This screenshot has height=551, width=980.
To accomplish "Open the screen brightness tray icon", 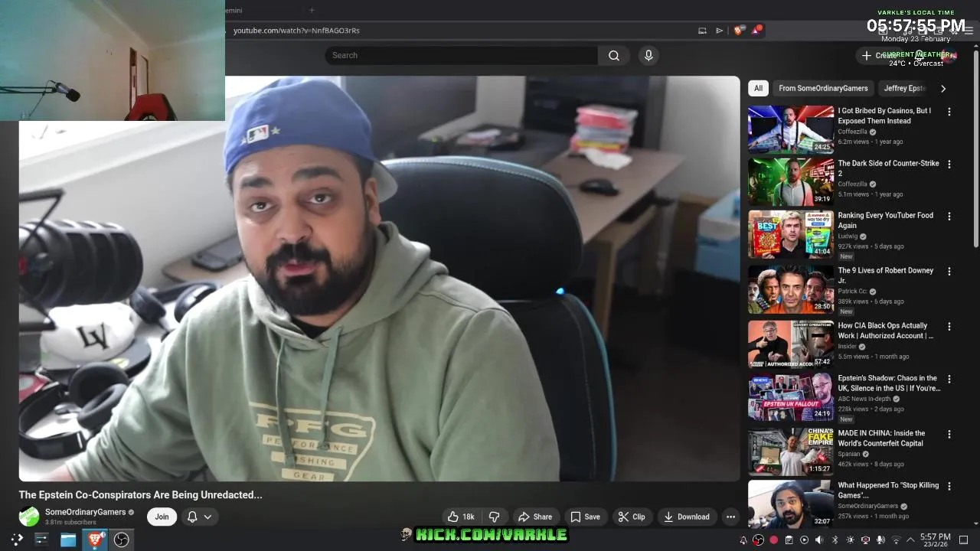I will click(x=850, y=540).
